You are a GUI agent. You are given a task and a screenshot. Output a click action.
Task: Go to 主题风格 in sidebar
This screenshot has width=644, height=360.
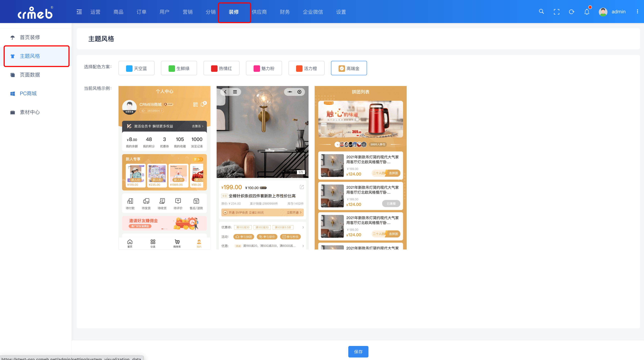36,56
